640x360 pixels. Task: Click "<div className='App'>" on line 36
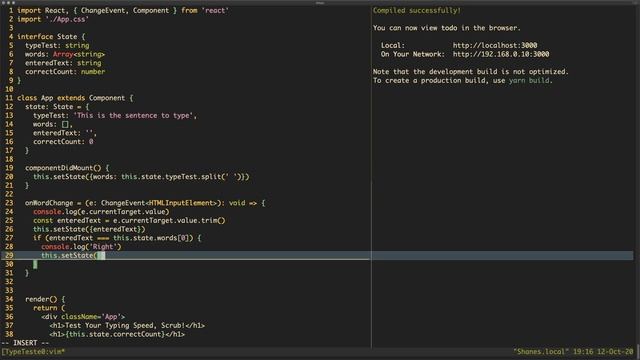[83, 317]
